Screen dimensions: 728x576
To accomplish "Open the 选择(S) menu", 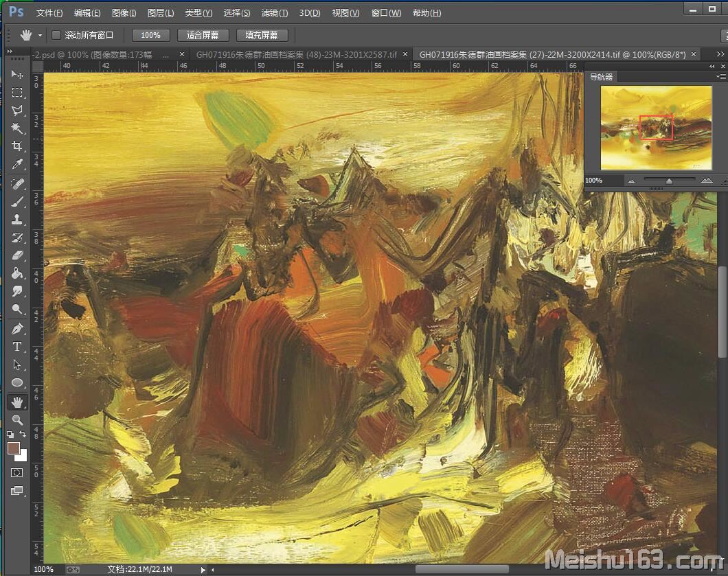I will coord(237,13).
